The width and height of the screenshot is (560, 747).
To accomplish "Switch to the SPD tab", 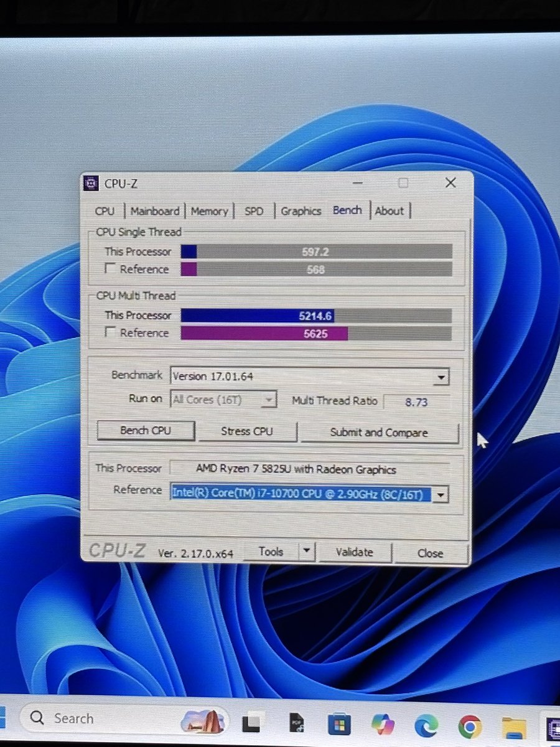I will pyautogui.click(x=254, y=211).
